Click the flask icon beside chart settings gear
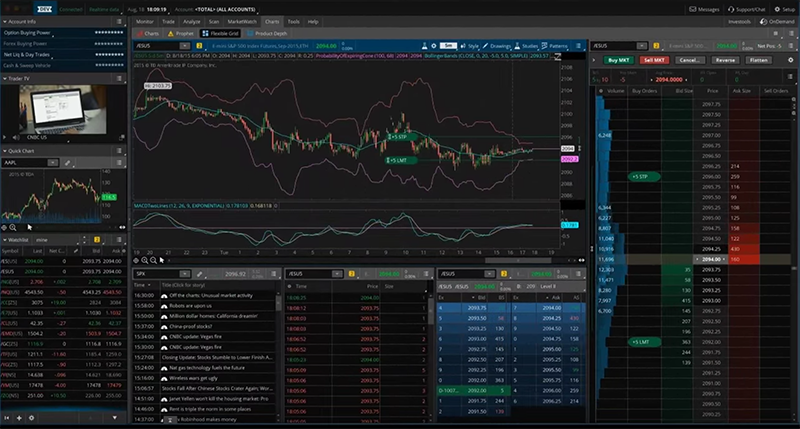The height and width of the screenshot is (429, 800). 424,46
